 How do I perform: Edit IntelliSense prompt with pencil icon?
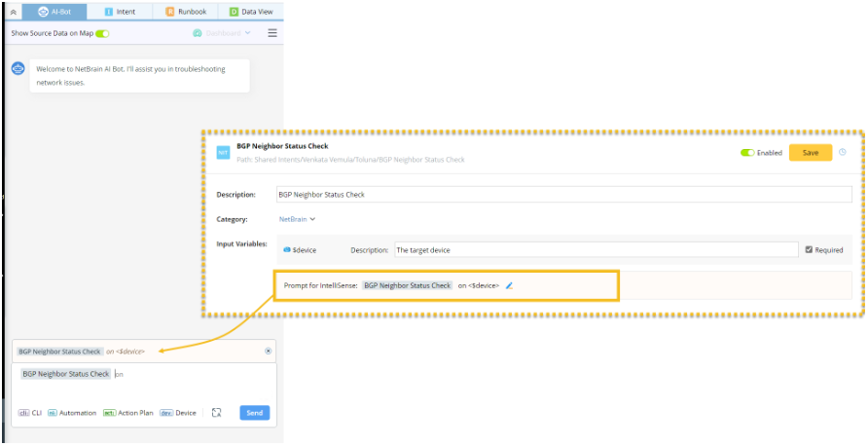point(509,286)
